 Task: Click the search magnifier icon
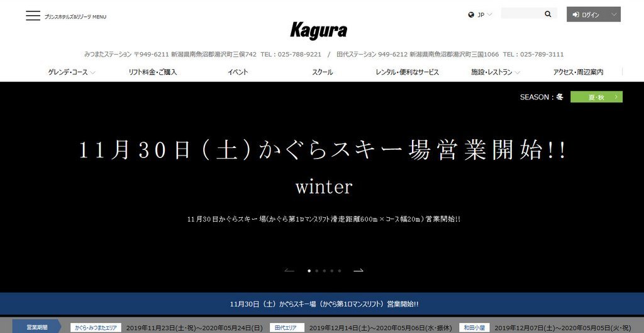(548, 14)
